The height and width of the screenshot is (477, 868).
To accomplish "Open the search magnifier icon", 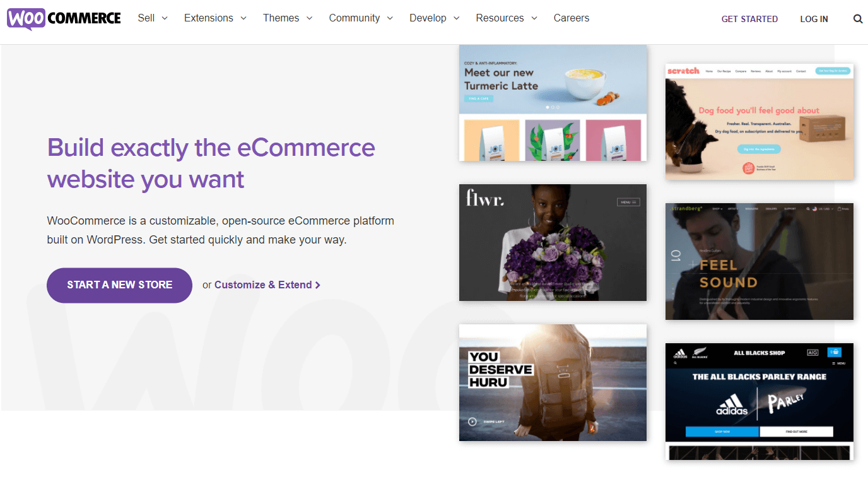I will point(858,19).
